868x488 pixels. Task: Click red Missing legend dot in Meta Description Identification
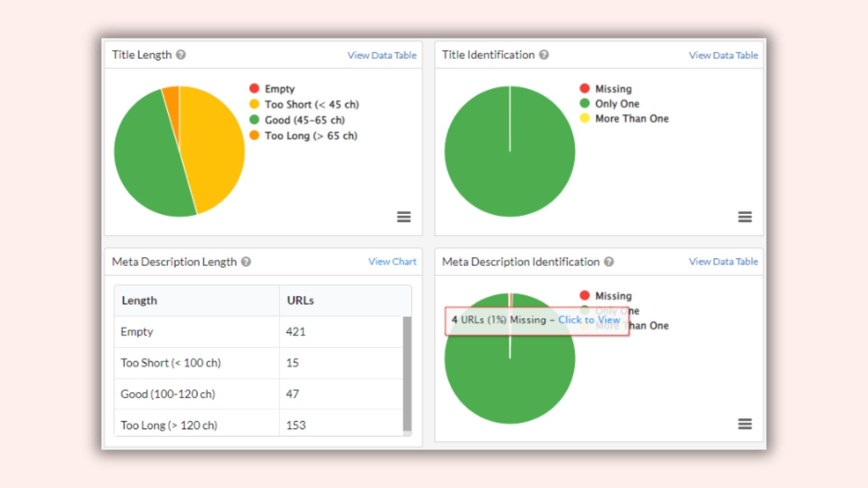coord(585,296)
